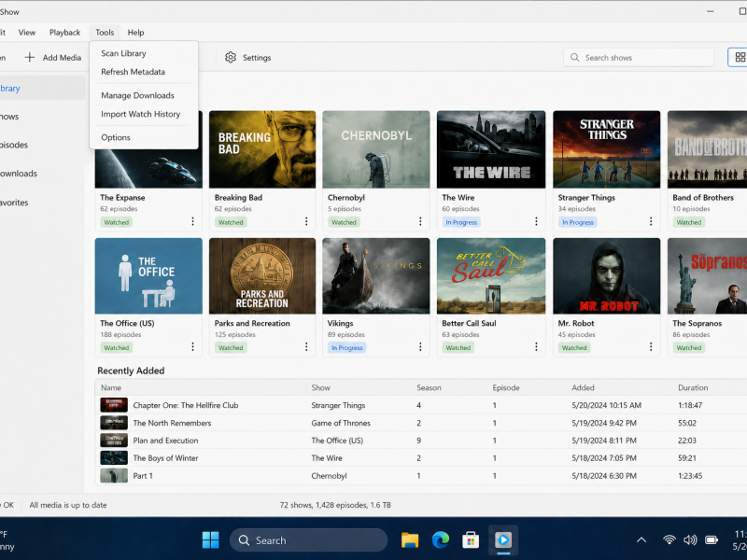The width and height of the screenshot is (747, 560).
Task: Select 'The Boys of Winter' row
Action: pyautogui.click(x=421, y=458)
